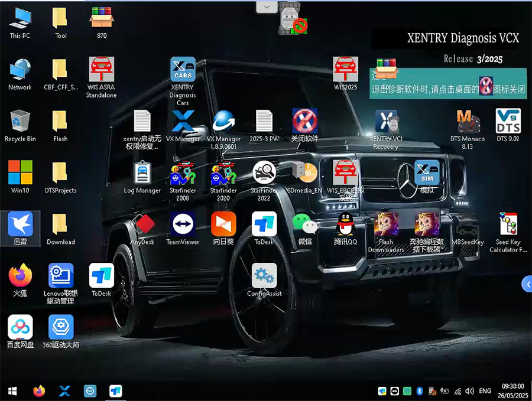Click the Bluetooth tray icon
Viewport: 532px width, 401px height.
pos(420,391)
